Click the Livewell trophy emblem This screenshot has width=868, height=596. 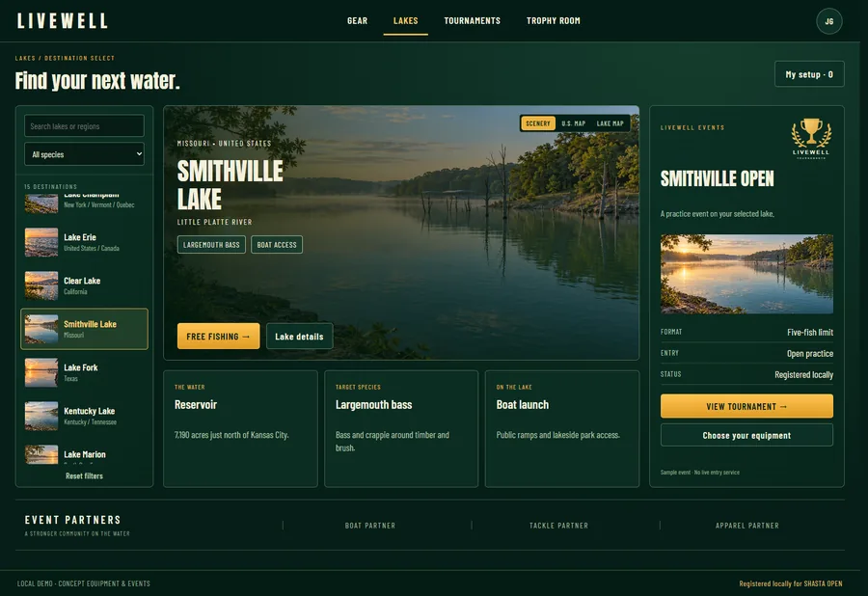(811, 138)
